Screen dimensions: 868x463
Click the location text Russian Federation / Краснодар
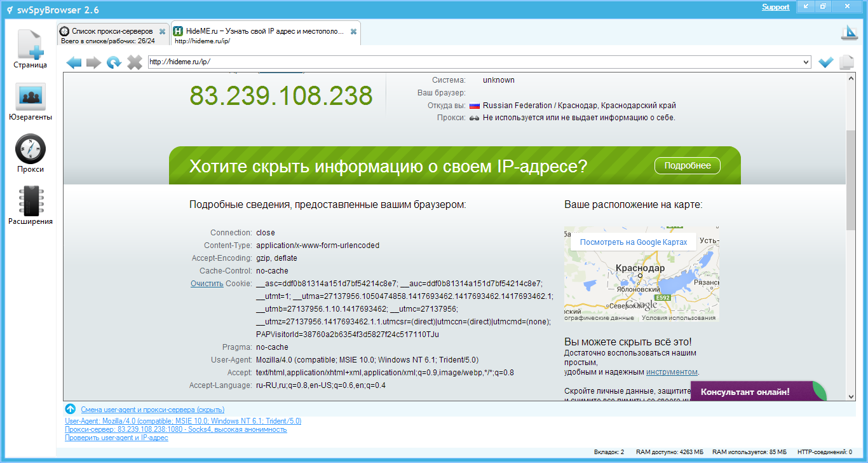pos(580,106)
